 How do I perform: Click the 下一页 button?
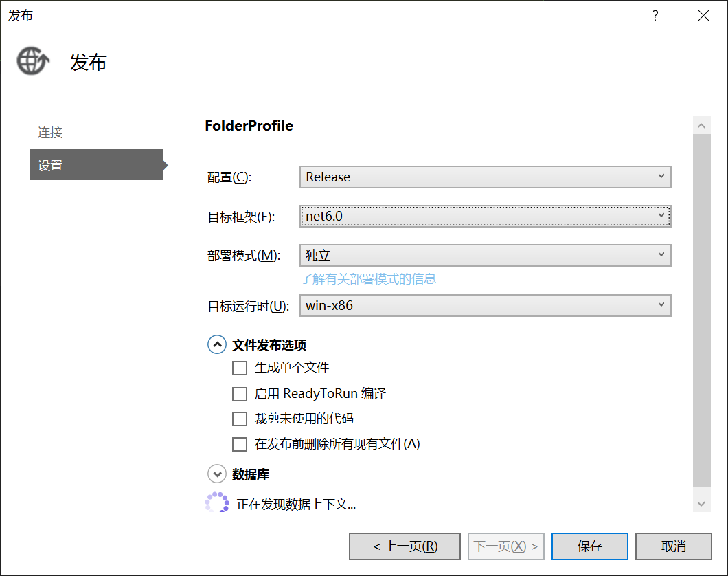click(506, 546)
